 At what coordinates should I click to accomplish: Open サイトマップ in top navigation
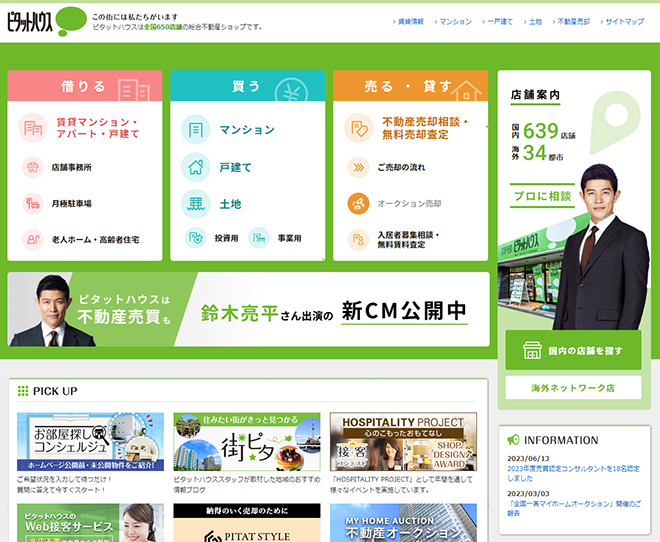click(x=625, y=21)
